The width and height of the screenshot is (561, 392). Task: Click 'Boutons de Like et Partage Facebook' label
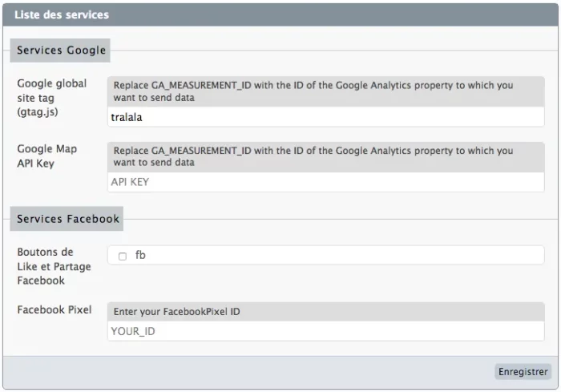tap(54, 266)
